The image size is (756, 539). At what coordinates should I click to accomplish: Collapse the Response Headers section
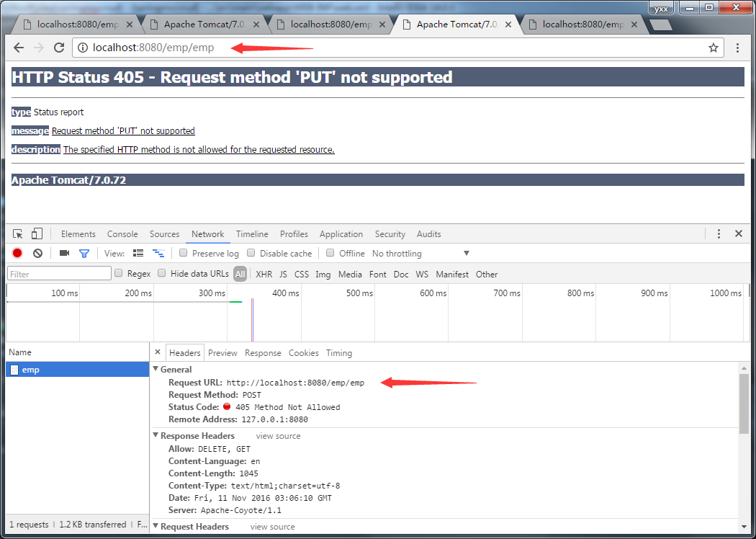156,436
